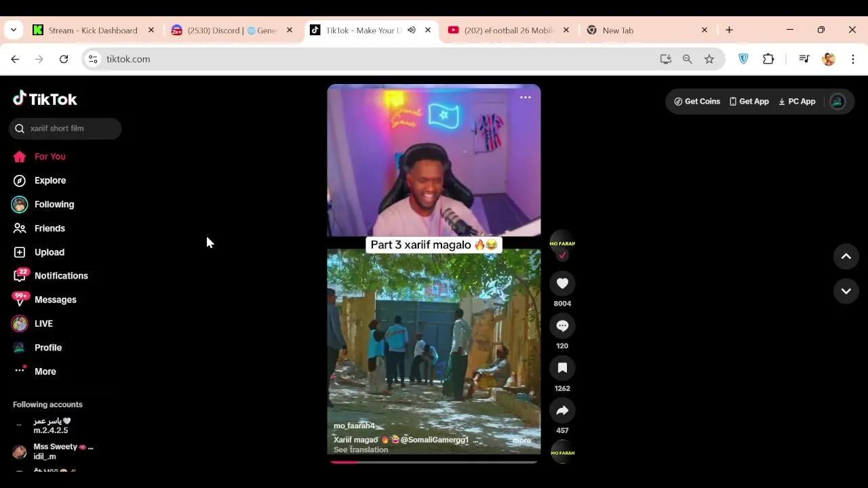View site information icon
The height and width of the screenshot is (488, 868).
tap(94, 59)
